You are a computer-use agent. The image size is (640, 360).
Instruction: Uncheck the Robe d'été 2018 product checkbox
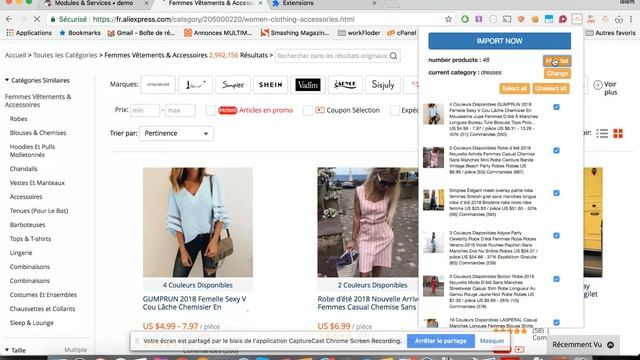pos(556,151)
